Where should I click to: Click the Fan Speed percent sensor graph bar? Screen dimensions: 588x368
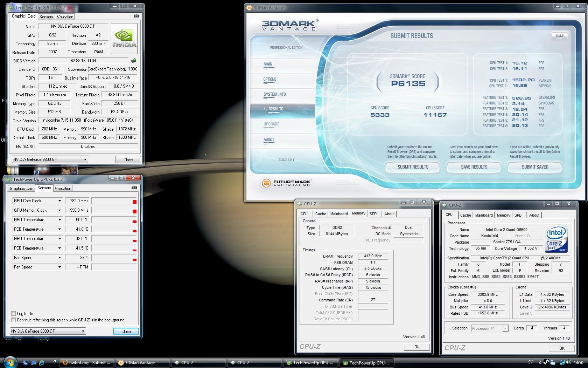click(114, 258)
